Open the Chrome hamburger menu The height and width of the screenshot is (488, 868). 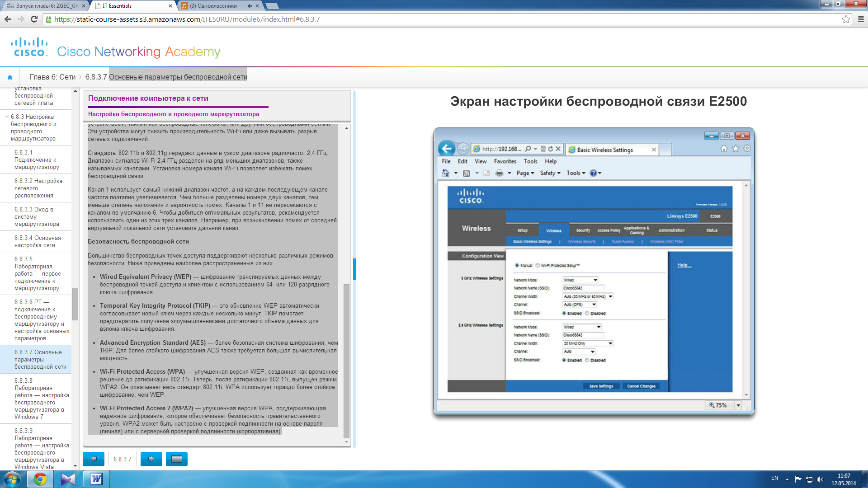click(x=861, y=19)
